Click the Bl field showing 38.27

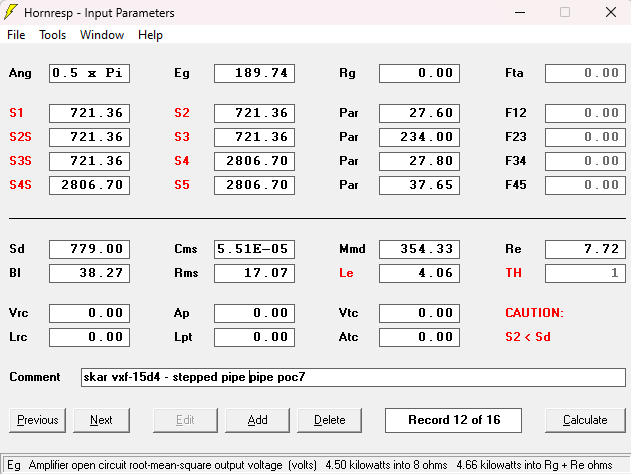click(x=89, y=273)
